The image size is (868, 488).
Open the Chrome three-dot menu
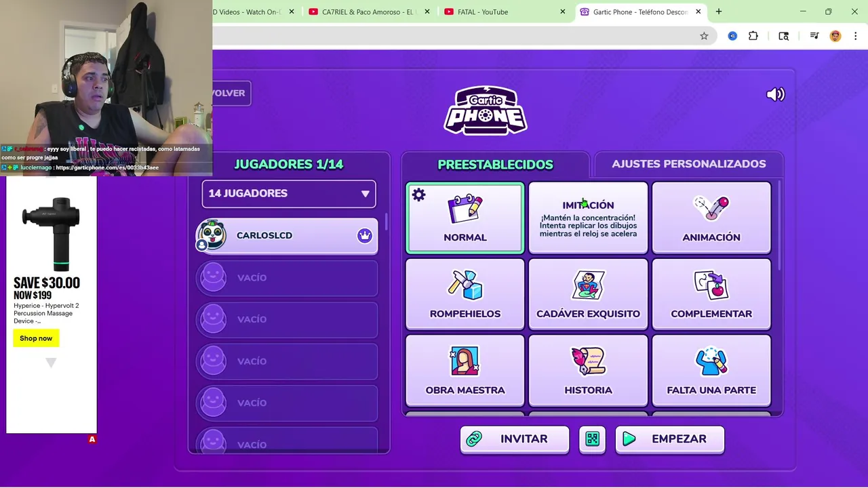pyautogui.click(x=856, y=36)
